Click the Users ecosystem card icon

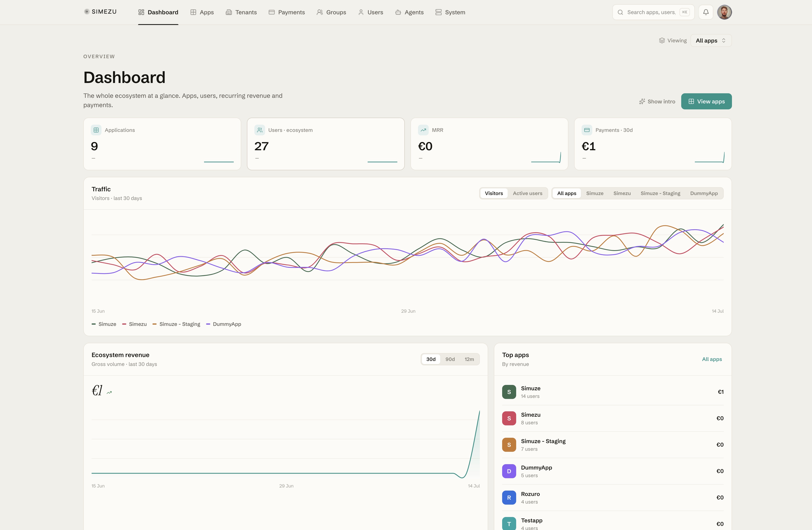pyautogui.click(x=260, y=130)
